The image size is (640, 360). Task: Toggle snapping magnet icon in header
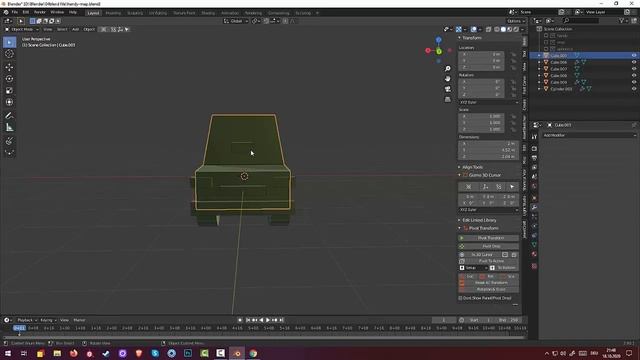click(266, 21)
